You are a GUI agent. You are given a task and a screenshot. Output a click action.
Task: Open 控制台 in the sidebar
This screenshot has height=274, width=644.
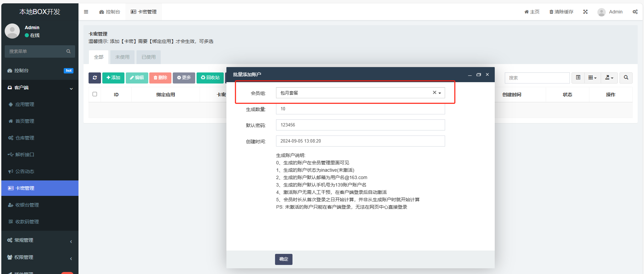[x=40, y=70]
